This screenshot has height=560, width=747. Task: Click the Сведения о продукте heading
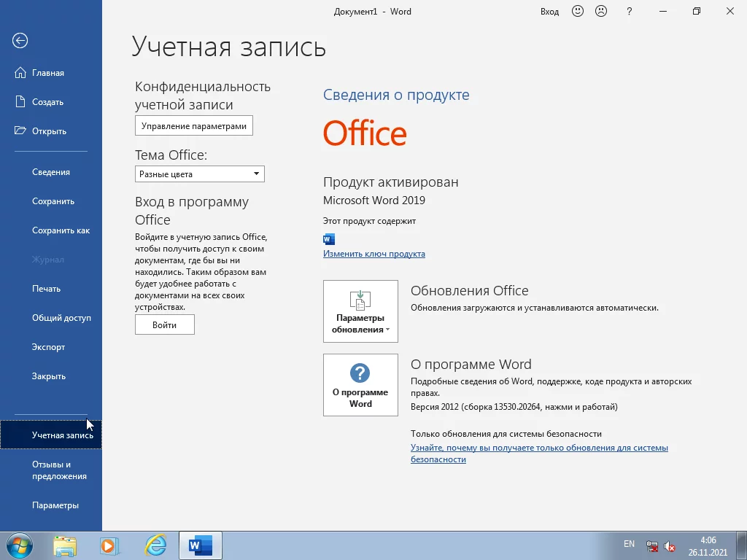396,95
